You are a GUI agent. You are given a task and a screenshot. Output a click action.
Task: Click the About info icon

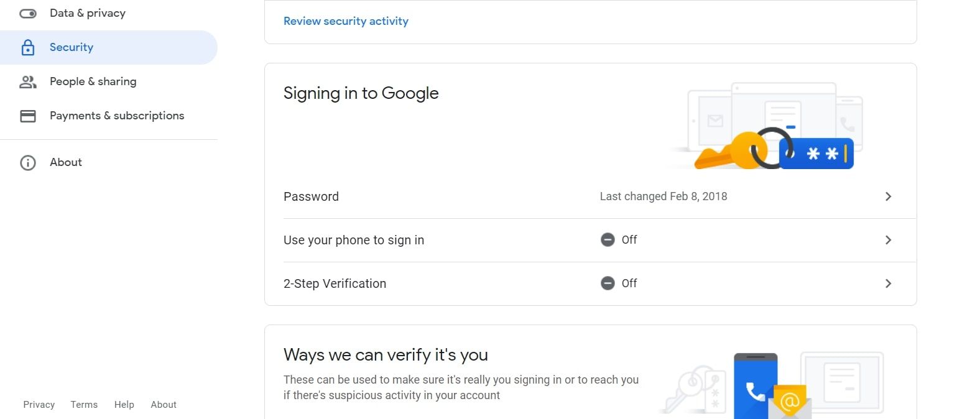pos(28,162)
